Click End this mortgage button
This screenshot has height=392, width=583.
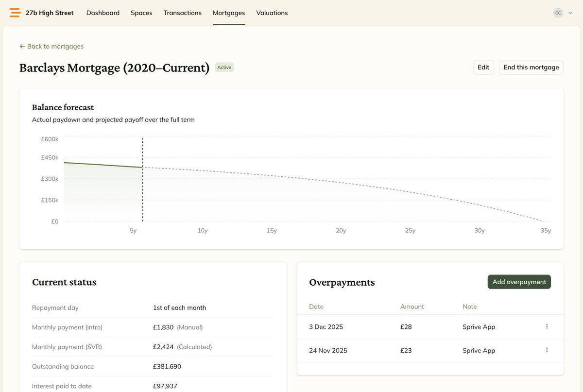[x=531, y=67]
